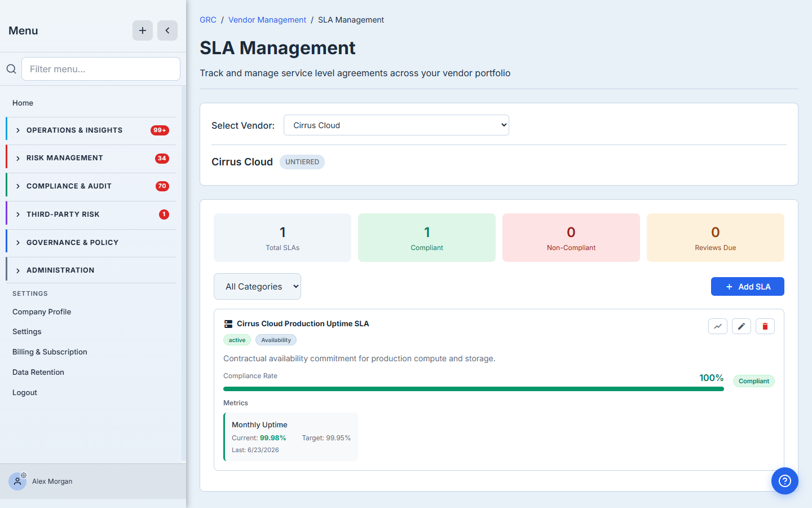Click the 1 badge on Third-Party Risk
The height and width of the screenshot is (508, 812).
coord(164,214)
